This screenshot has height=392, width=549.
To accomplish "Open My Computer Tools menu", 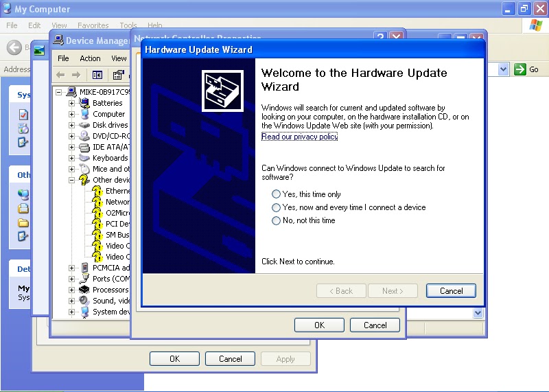I will coord(128,25).
